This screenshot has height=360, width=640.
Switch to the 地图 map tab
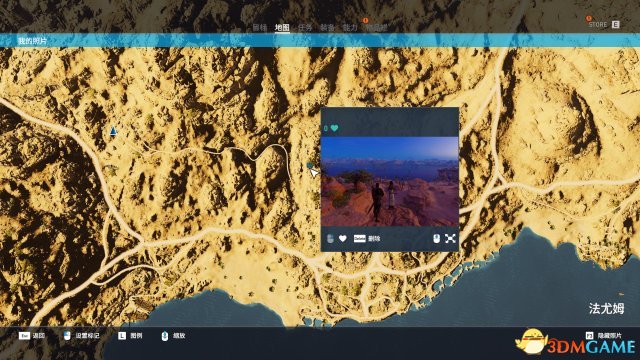[282, 27]
